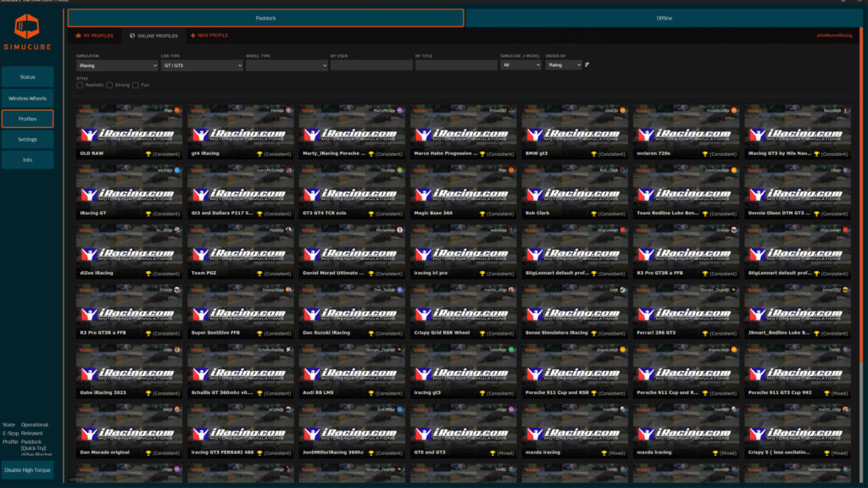Image resolution: width=868 pixels, height=488 pixels.
Task: Click LarryMcDonald's avatar on Gt3 and Dallara card
Action: point(288,169)
